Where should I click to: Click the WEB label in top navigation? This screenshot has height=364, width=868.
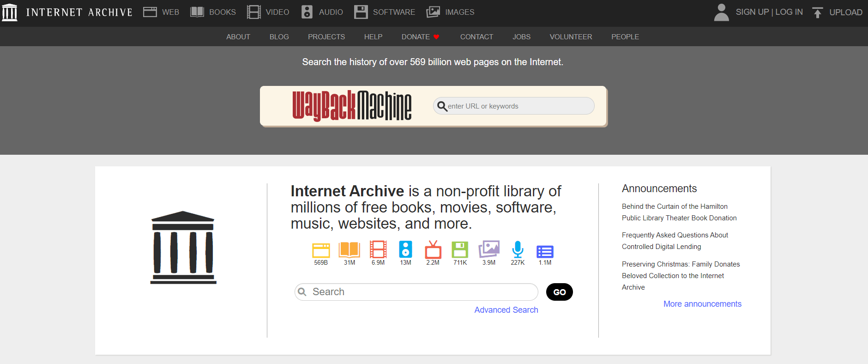[x=170, y=12]
